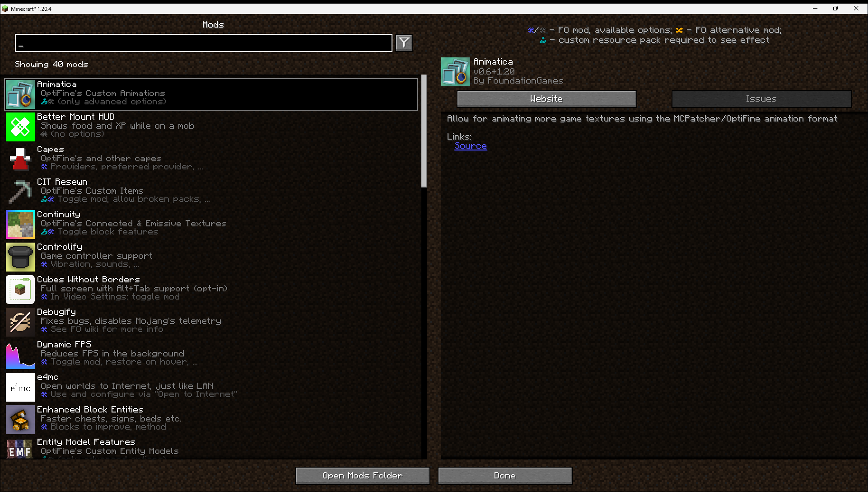Select the Debugify title text

(x=56, y=312)
